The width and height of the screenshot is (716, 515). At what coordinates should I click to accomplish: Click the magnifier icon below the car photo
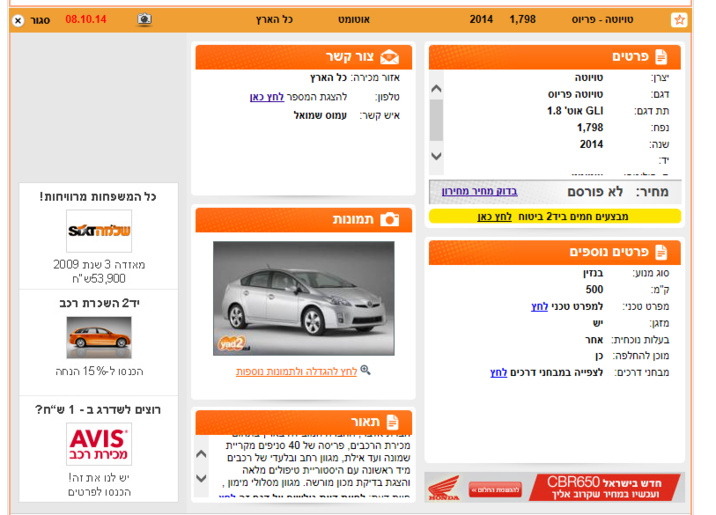pos(365,370)
